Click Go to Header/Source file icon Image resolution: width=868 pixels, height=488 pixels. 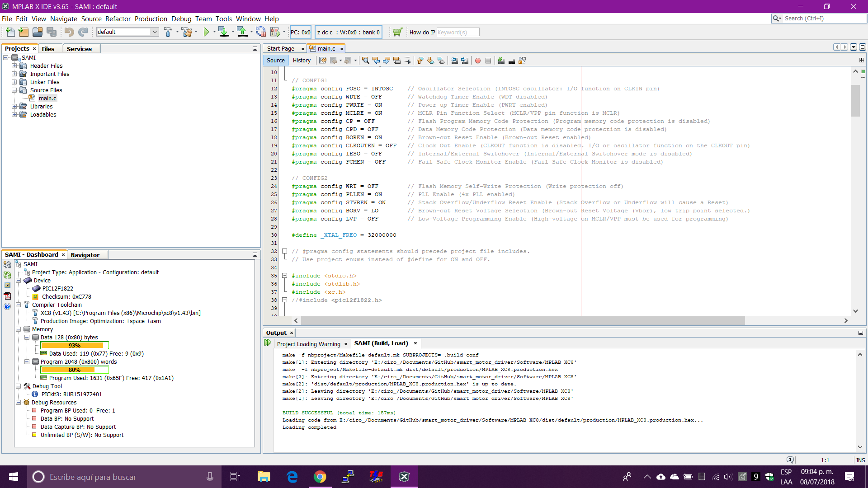(x=522, y=61)
